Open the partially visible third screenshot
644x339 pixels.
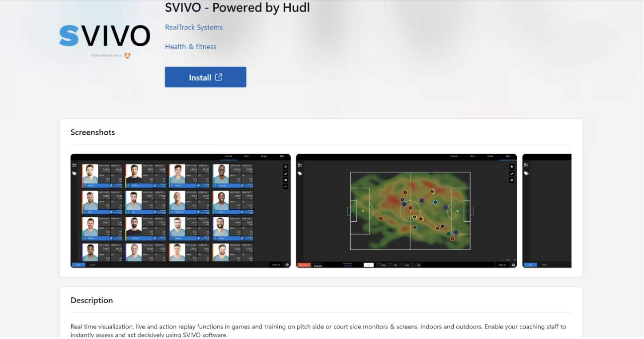click(547, 211)
